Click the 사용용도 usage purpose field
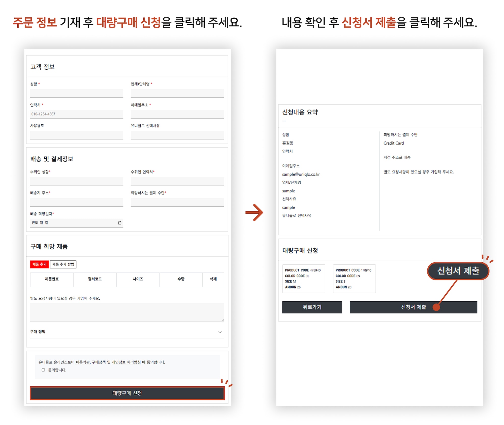 point(76,135)
